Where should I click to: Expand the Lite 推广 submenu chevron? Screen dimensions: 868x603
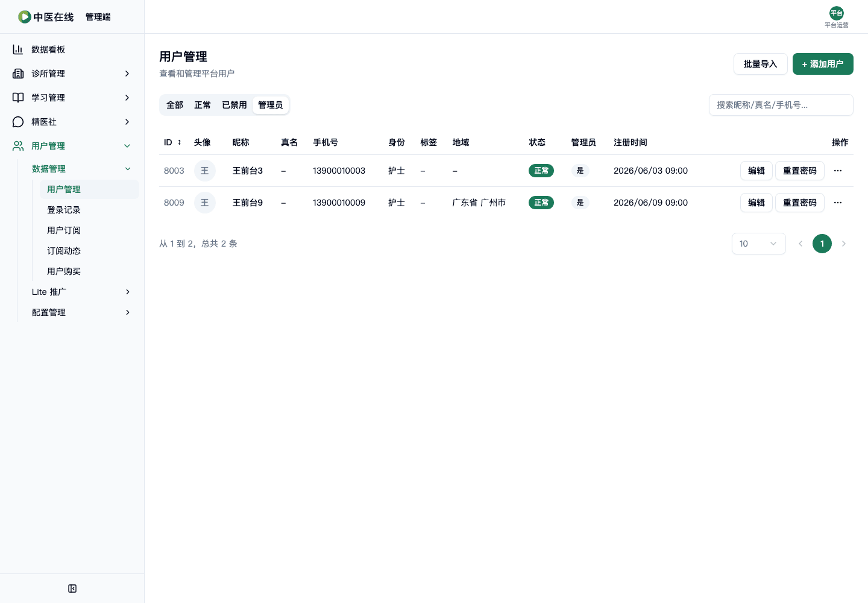128,292
